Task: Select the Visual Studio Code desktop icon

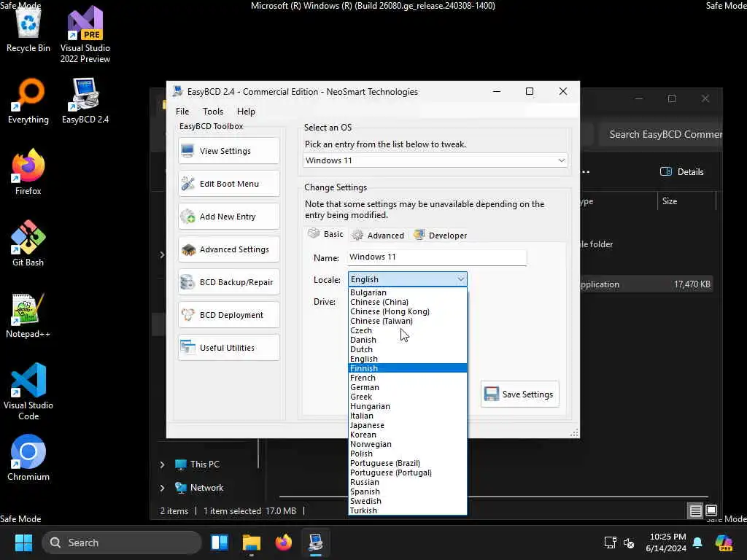Action: [28, 392]
